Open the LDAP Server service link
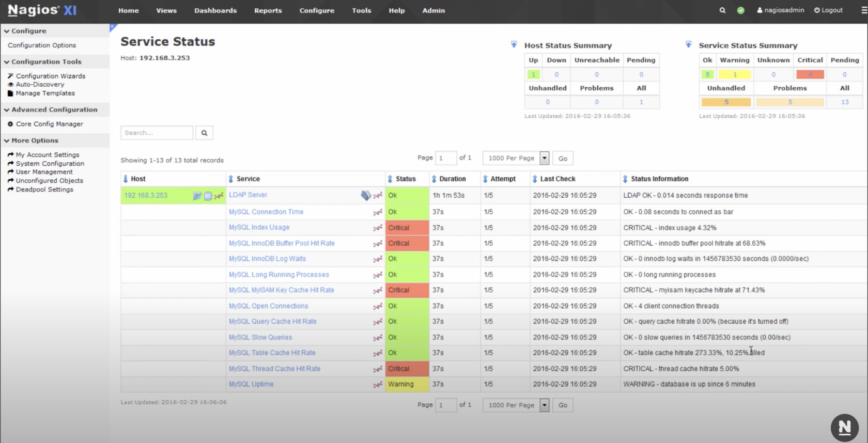The width and height of the screenshot is (868, 443). 248,195
